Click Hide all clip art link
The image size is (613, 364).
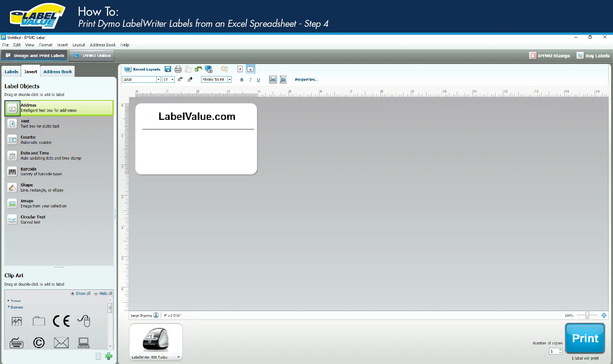(103, 293)
